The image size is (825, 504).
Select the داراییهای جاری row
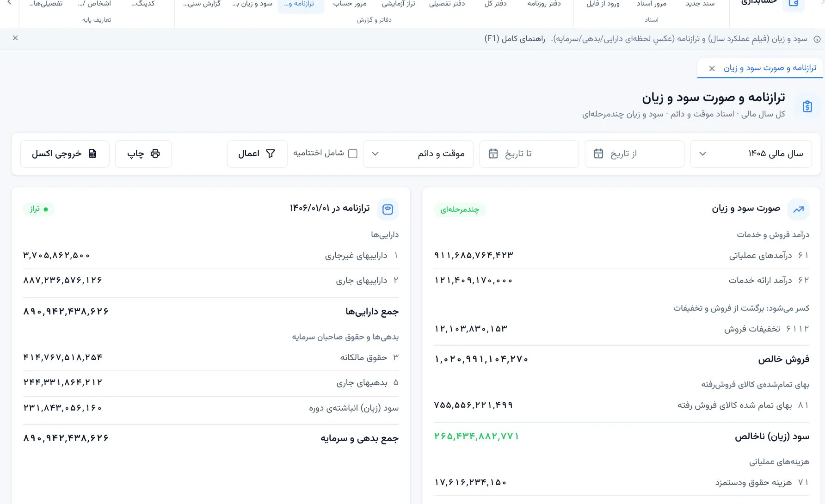(x=211, y=281)
